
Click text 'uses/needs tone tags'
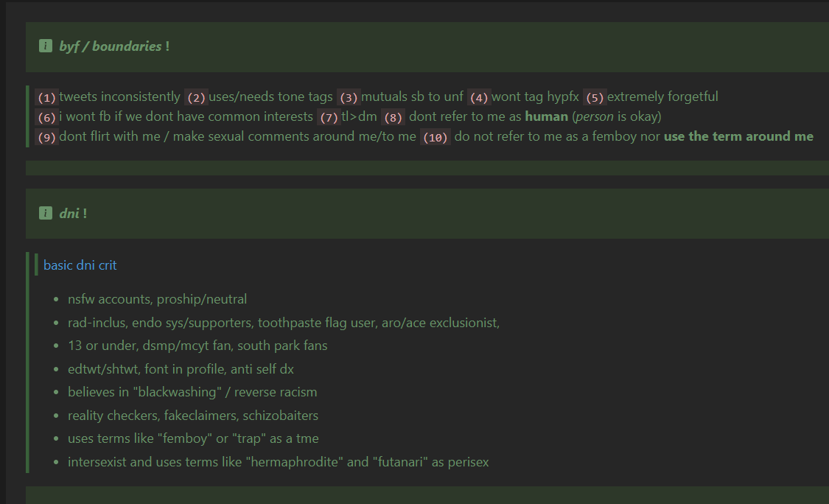click(x=270, y=97)
